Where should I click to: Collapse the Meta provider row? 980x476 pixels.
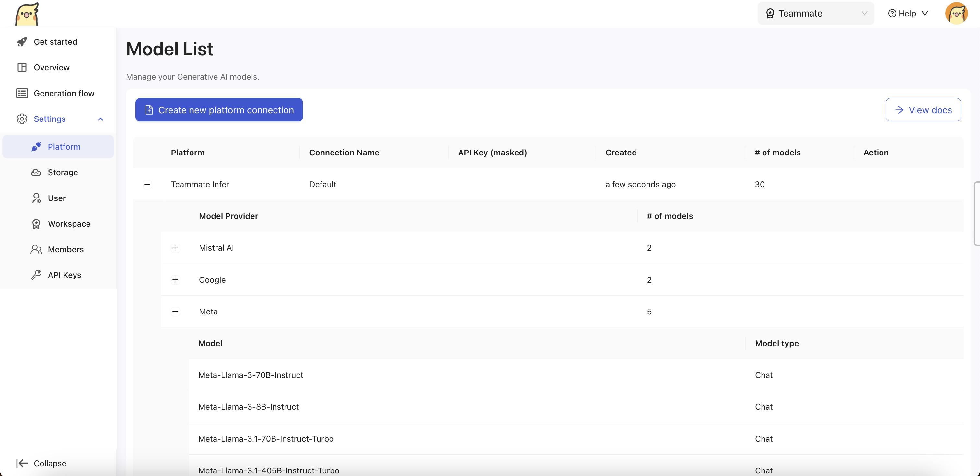click(x=175, y=312)
